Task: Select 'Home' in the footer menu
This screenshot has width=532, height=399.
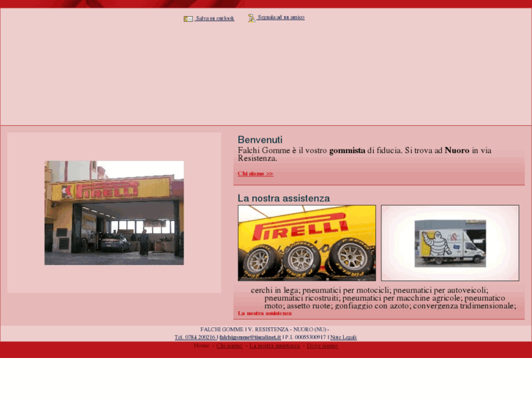Action: (201, 346)
